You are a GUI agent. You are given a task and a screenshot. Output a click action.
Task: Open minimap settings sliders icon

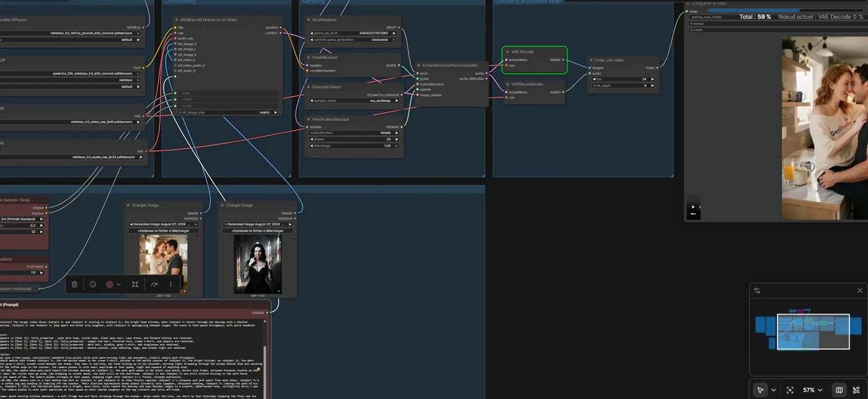click(x=757, y=291)
